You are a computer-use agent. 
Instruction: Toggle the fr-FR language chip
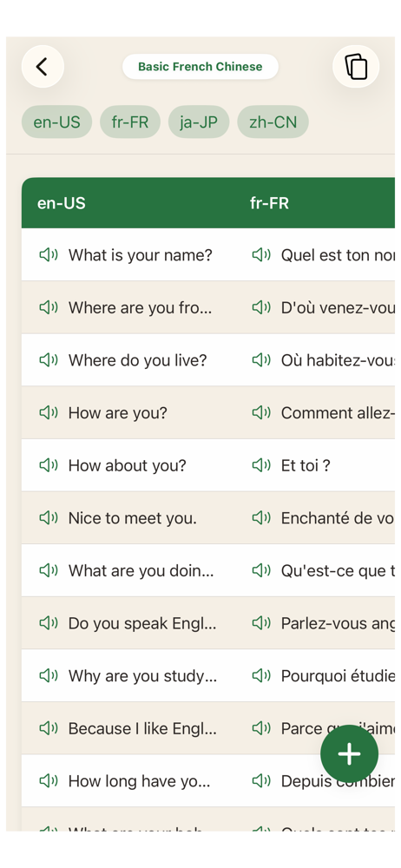[130, 122]
